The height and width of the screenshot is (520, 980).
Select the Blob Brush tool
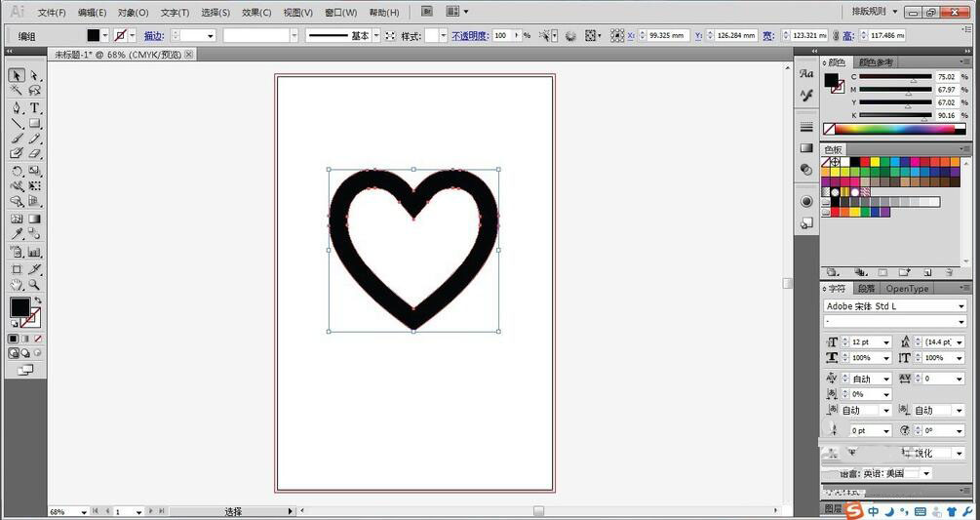(x=17, y=153)
